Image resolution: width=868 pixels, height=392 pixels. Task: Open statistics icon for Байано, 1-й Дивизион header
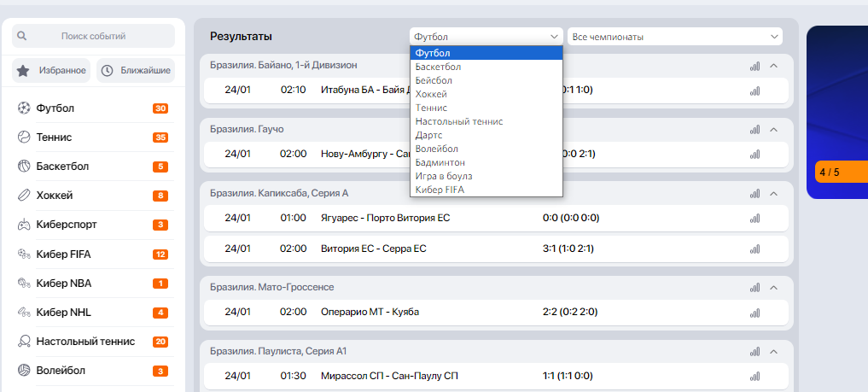[754, 66]
